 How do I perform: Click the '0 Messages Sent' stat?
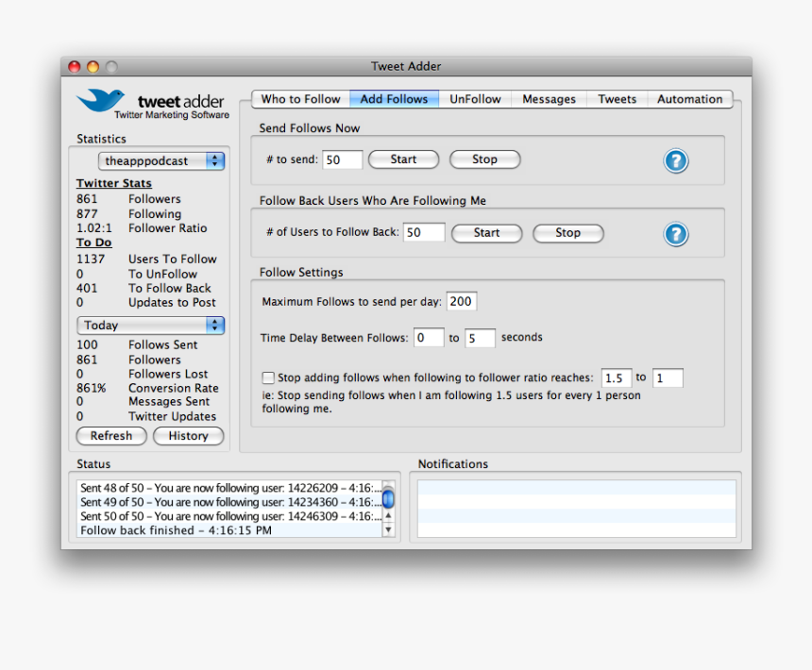click(143, 401)
